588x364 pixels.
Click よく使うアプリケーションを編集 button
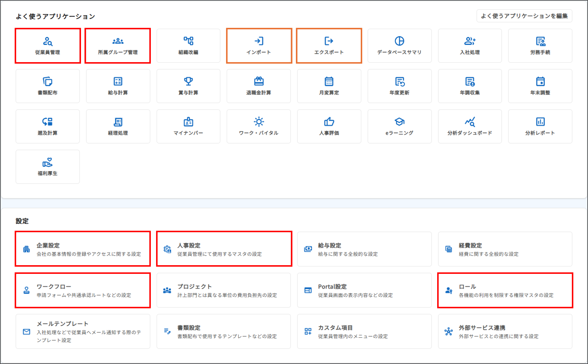tap(524, 16)
